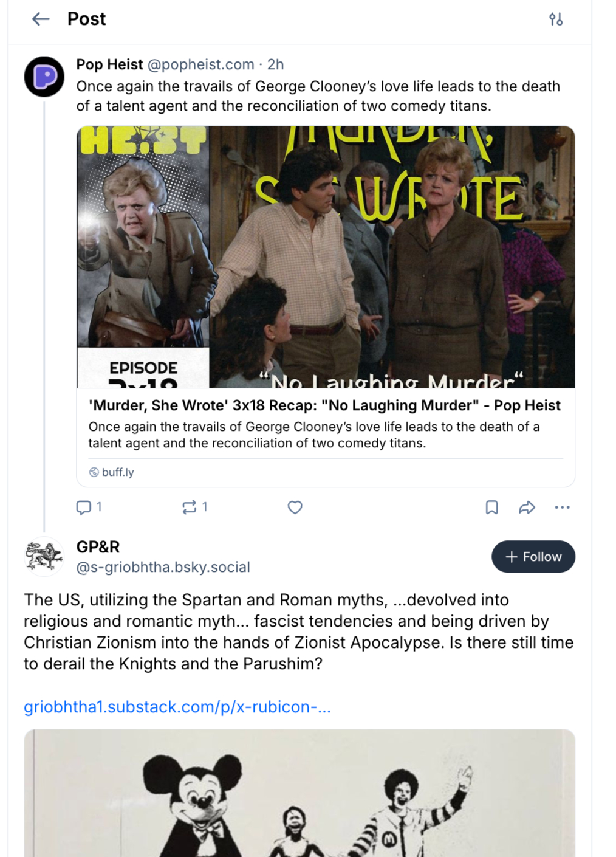
Task: Open the @s-griobhtha.bsky.social handle
Action: (x=163, y=567)
